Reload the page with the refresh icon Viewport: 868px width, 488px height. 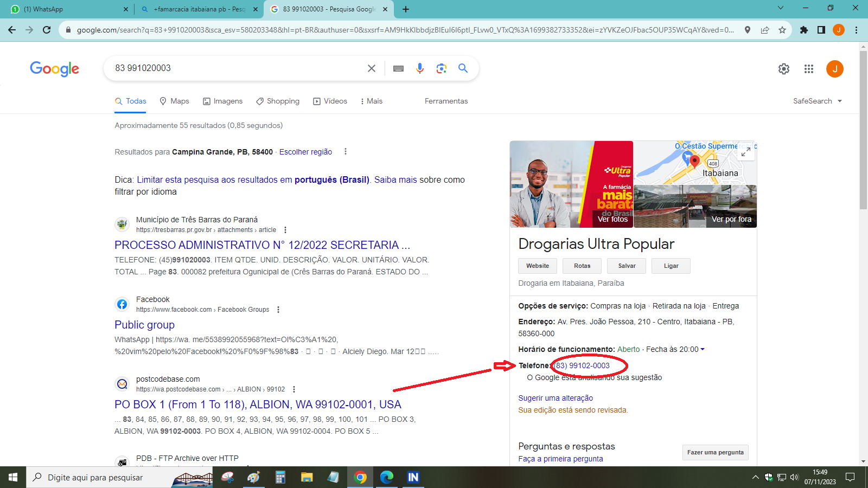pyautogui.click(x=47, y=30)
